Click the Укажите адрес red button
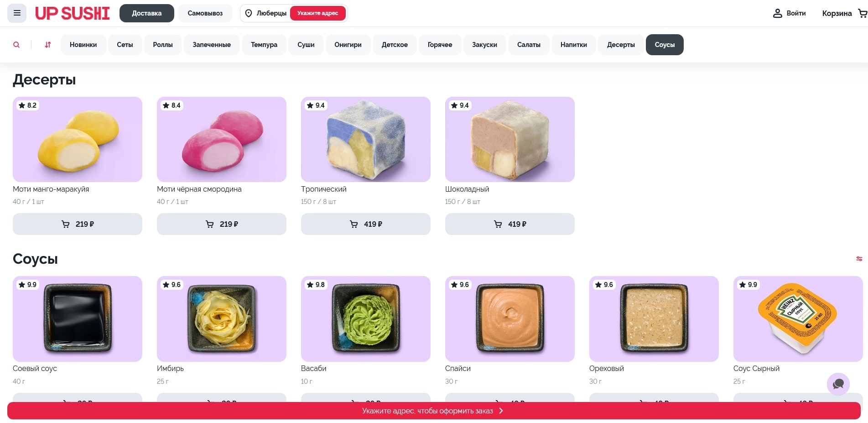The image size is (868, 423). (318, 13)
